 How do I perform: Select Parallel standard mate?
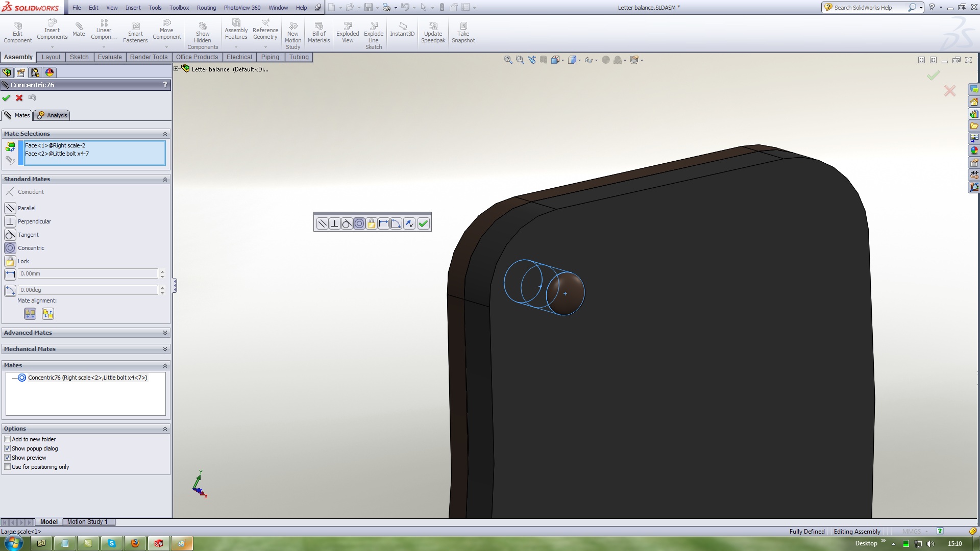[10, 208]
